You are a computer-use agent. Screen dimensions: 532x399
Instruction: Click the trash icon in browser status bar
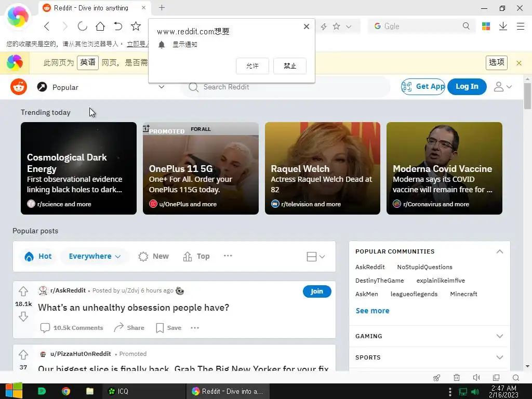pos(457,378)
